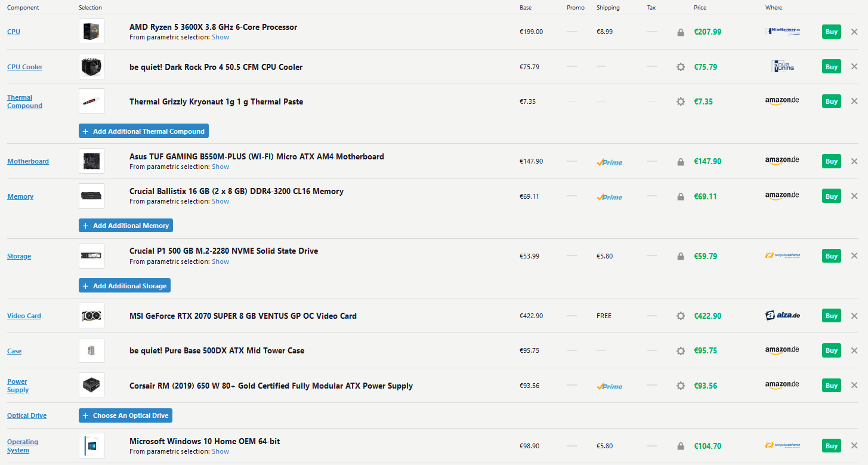Remove the Crucial Ballistix memory
Viewport: 868px width, 465px height.
(x=854, y=196)
